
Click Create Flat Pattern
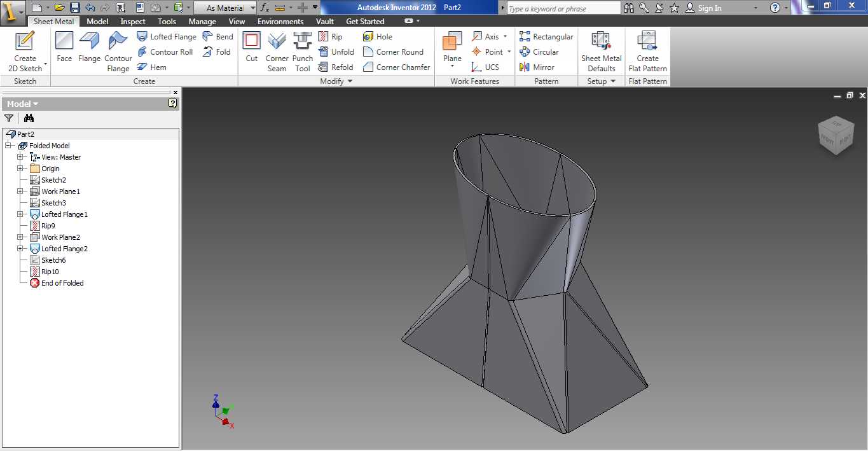pos(647,51)
